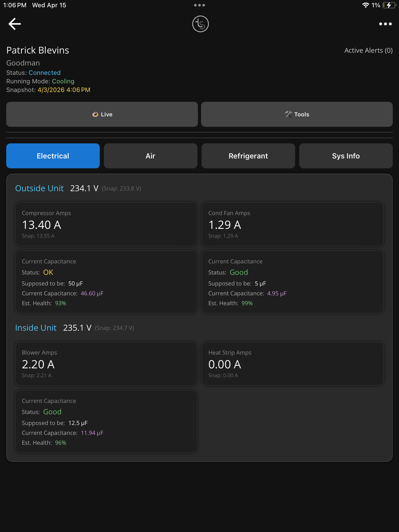Select the Electrical tab
This screenshot has width=399, height=532.
pos(53,156)
